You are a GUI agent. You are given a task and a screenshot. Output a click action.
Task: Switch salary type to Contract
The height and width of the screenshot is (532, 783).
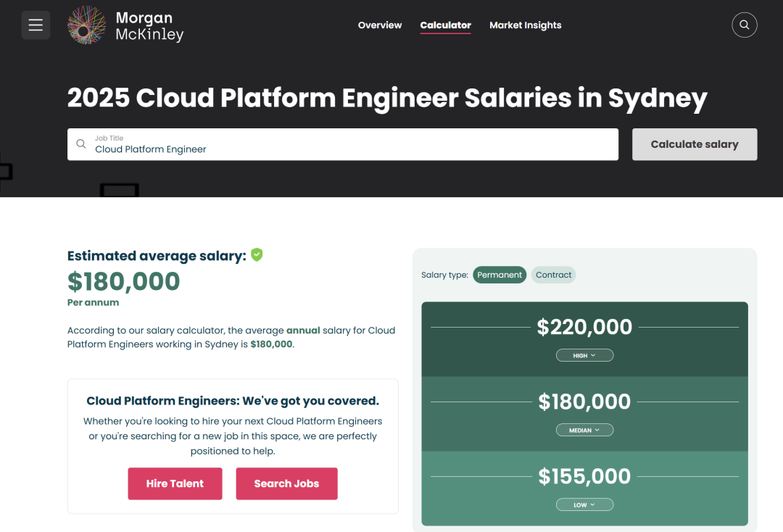[554, 275]
